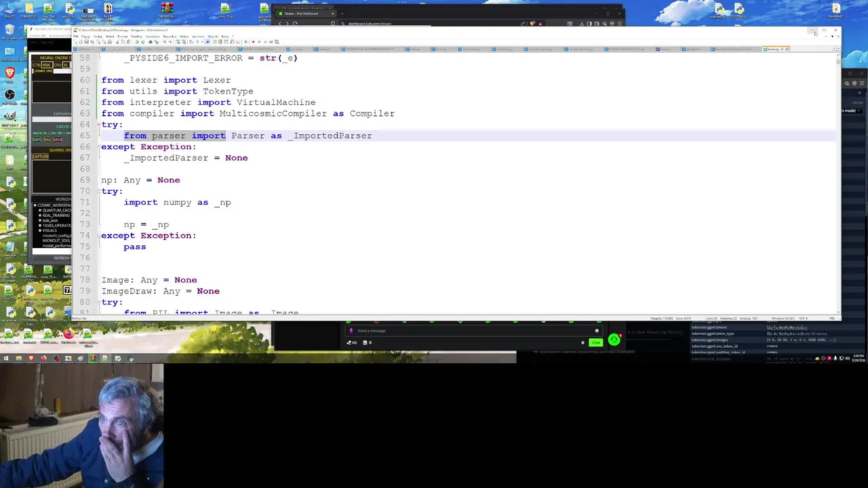Click the browser reload icon

[295, 24]
